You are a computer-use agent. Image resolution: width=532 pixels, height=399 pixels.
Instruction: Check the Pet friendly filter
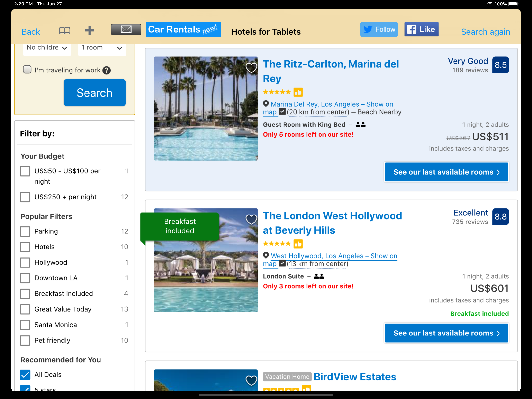tap(25, 341)
